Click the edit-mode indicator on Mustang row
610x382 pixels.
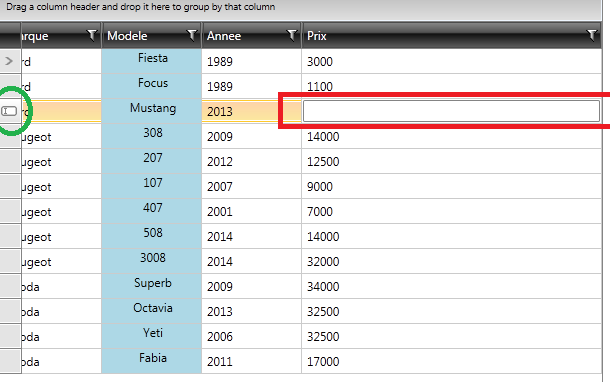(9, 111)
